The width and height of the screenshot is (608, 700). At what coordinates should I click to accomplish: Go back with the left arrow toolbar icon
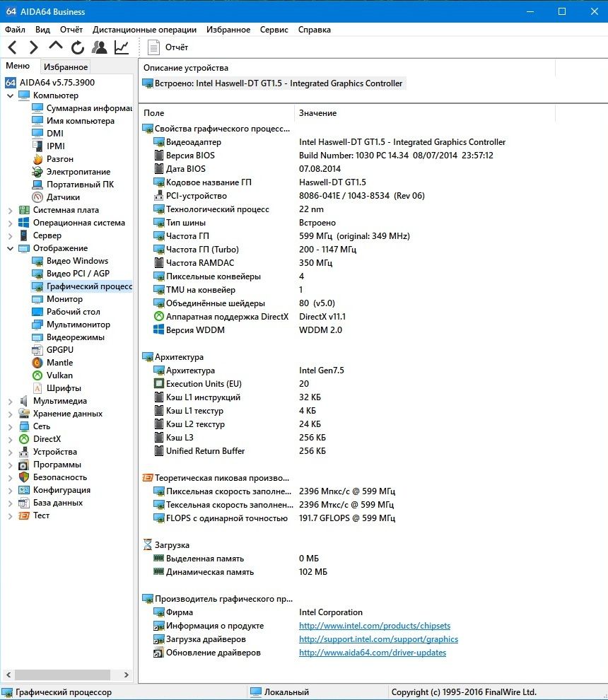tap(13, 47)
